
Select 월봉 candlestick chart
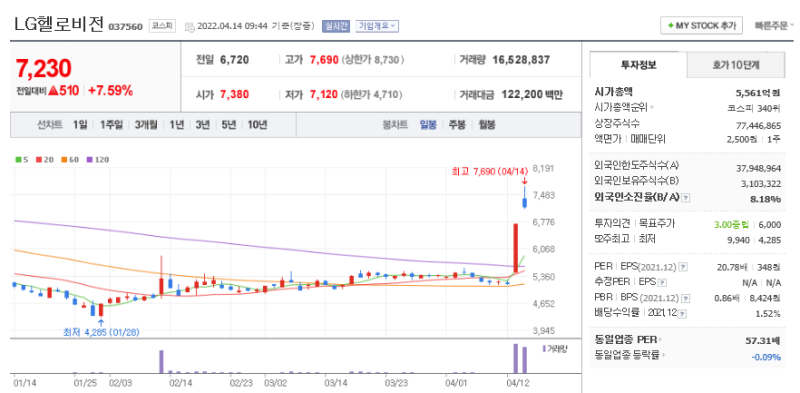coord(487,125)
